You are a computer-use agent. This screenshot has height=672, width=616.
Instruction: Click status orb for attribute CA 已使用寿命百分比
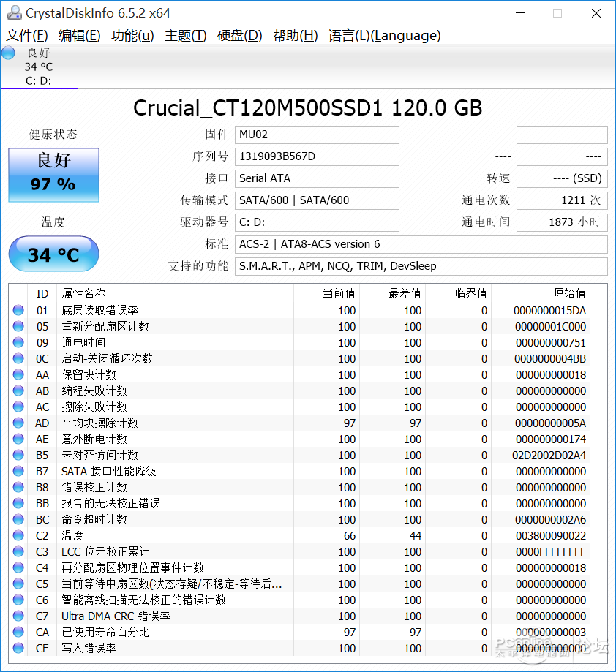[x=18, y=632]
